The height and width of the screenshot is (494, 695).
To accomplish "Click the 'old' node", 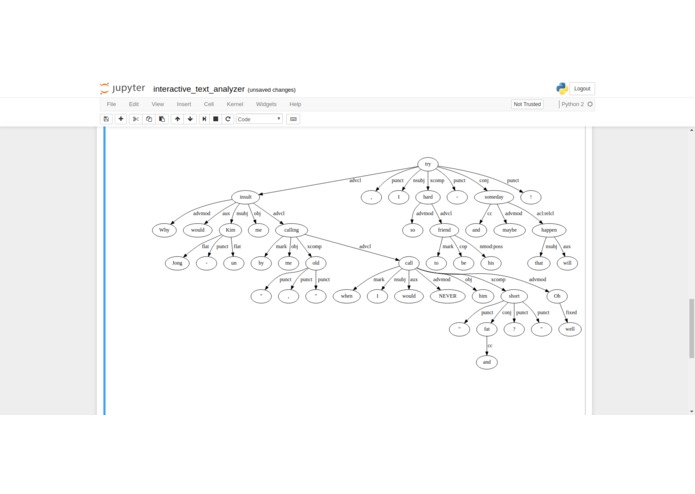I will click(x=316, y=263).
